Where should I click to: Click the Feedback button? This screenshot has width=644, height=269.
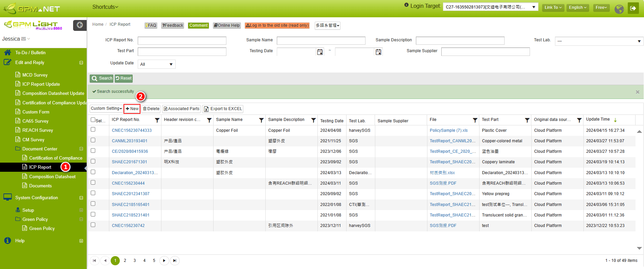(173, 25)
